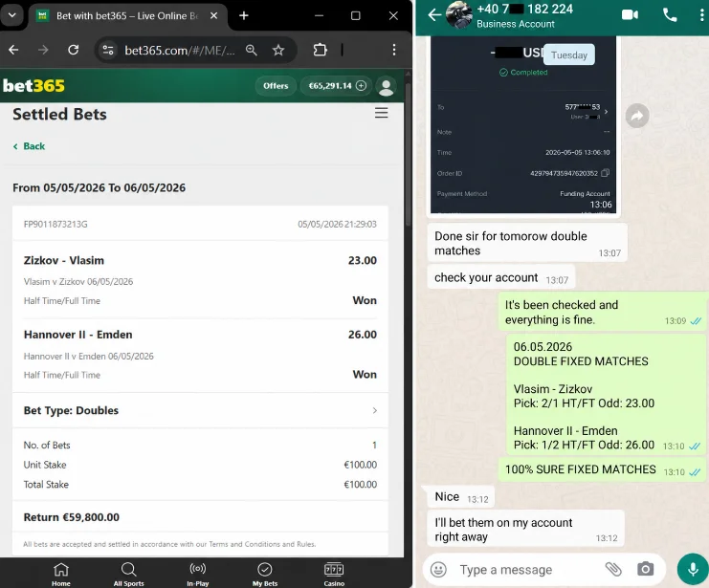Image resolution: width=709 pixels, height=588 pixels.
Task: Open the Offers button
Action: click(276, 86)
